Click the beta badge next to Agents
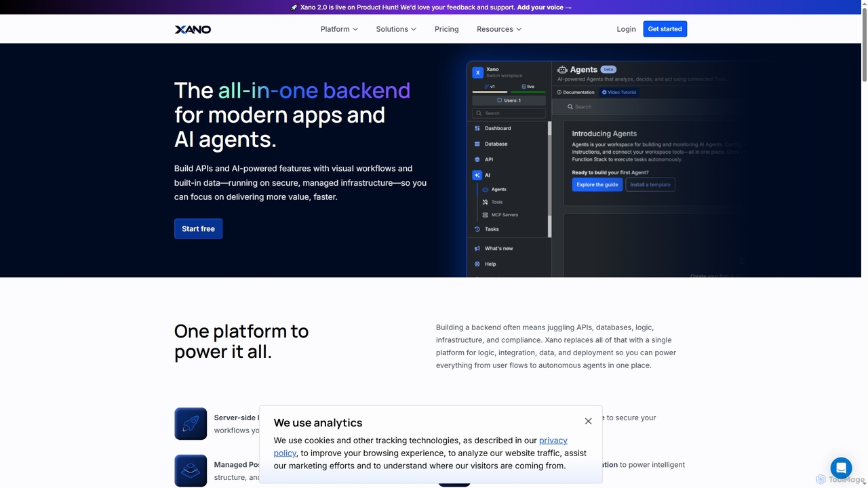The image size is (868, 488). (608, 69)
